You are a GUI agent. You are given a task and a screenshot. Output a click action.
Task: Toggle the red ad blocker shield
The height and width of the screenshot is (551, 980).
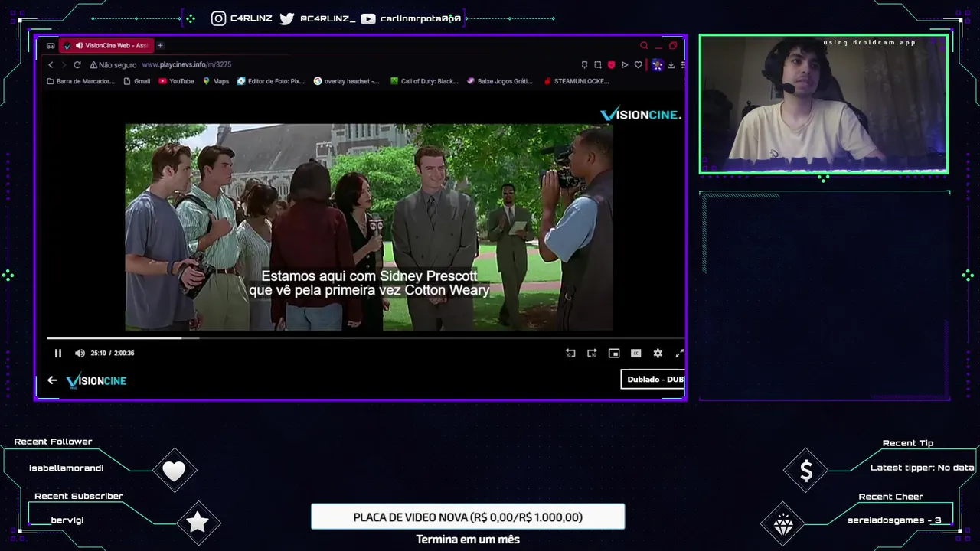pyautogui.click(x=611, y=65)
